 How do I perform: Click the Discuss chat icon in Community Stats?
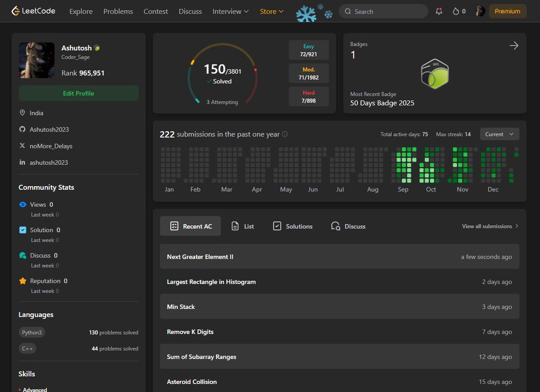pyautogui.click(x=23, y=255)
